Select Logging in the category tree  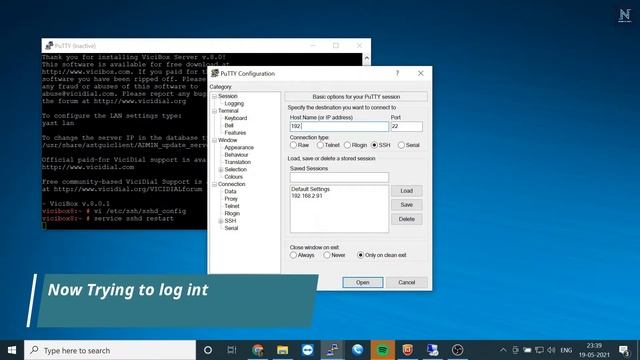tap(234, 104)
